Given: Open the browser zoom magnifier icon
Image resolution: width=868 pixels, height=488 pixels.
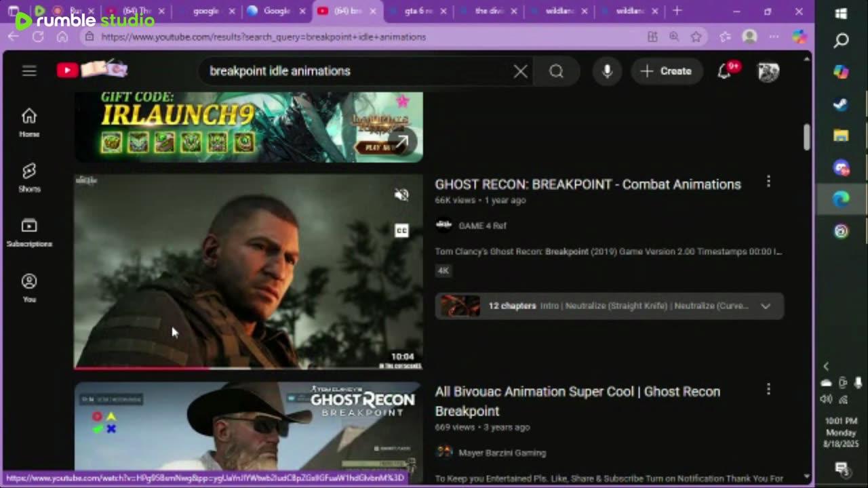Looking at the screenshot, I should 674,37.
